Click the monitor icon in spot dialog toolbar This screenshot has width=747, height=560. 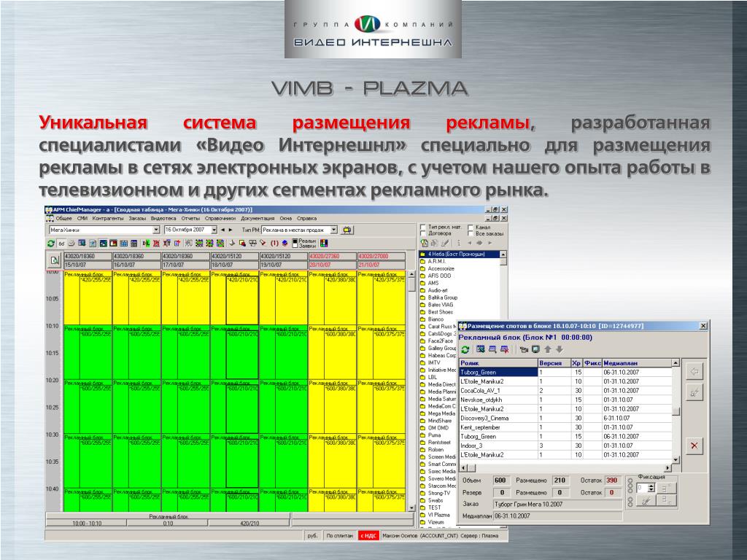click(535, 349)
